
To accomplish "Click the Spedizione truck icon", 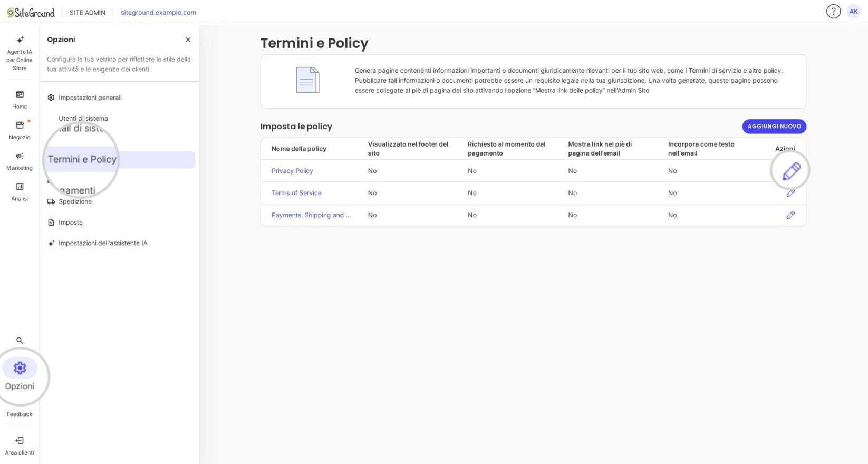I will click(x=51, y=201).
